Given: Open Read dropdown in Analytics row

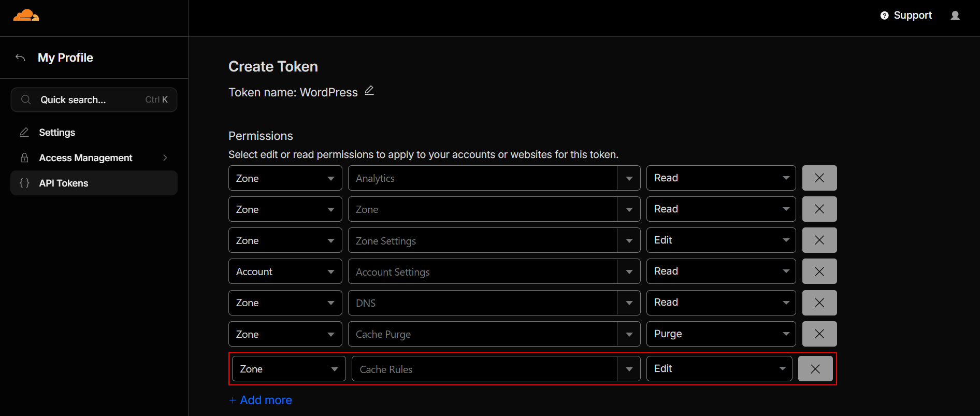Looking at the screenshot, I should pos(721,178).
